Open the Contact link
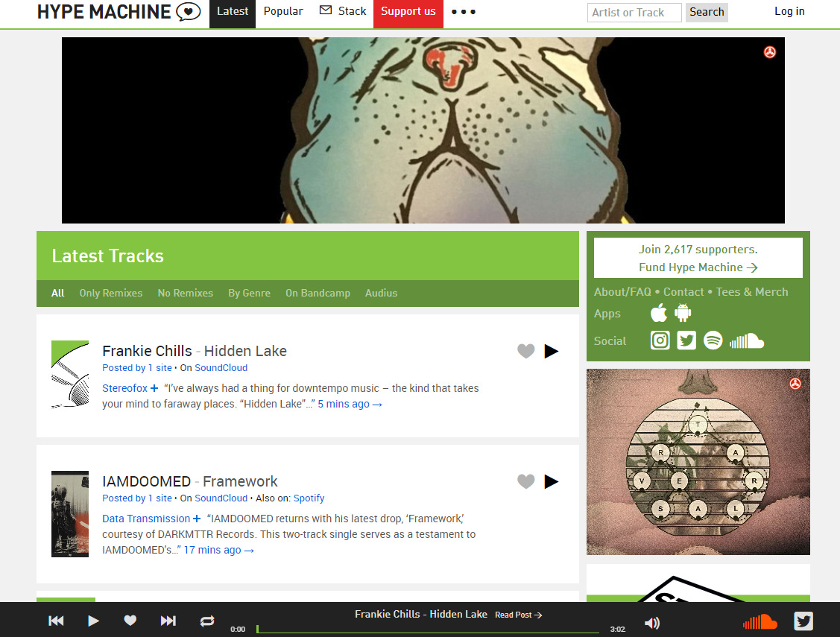This screenshot has height=637, width=840. [x=683, y=292]
